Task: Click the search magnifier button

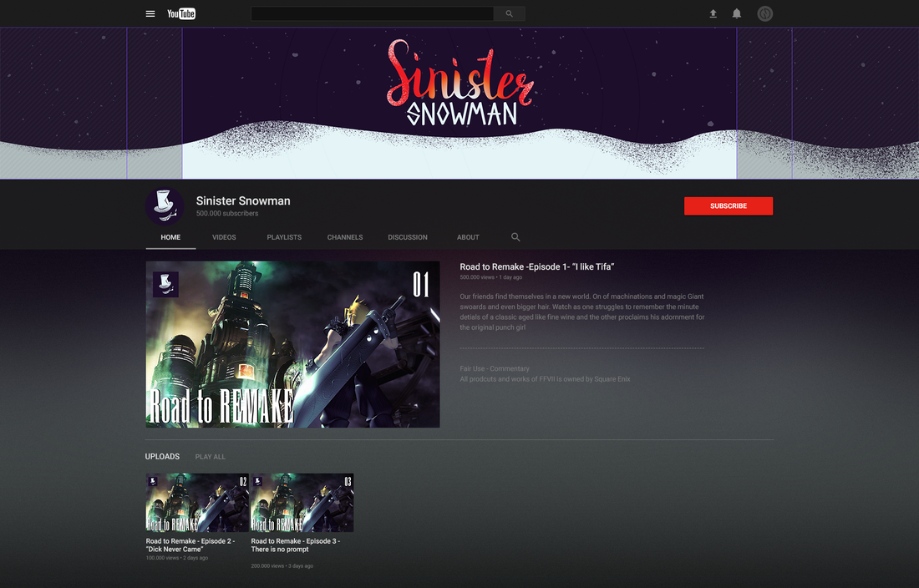Action: 510,13
